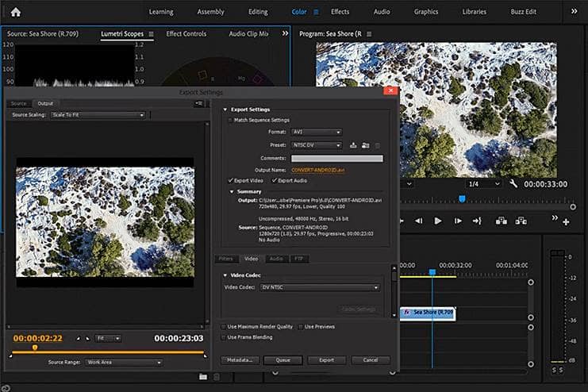Click the export preview playhead marker
The height and width of the screenshot is (392, 588).
(x=34, y=347)
